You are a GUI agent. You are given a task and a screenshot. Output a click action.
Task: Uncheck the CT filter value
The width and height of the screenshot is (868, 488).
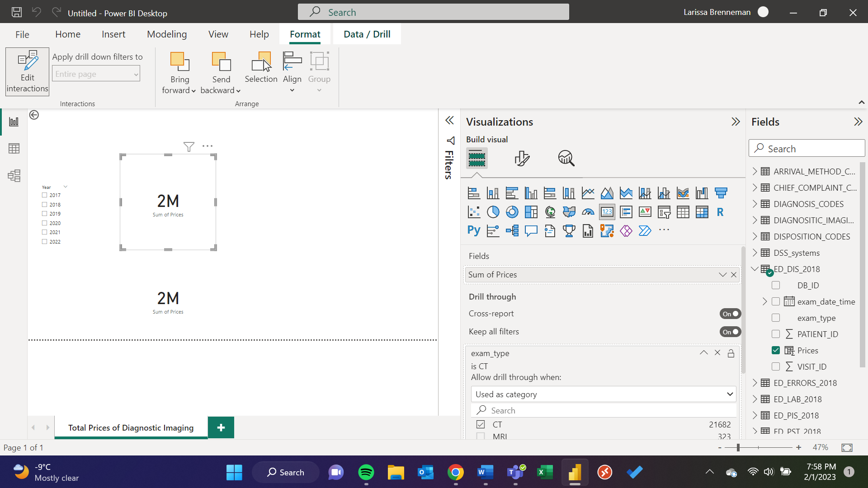pyautogui.click(x=481, y=424)
